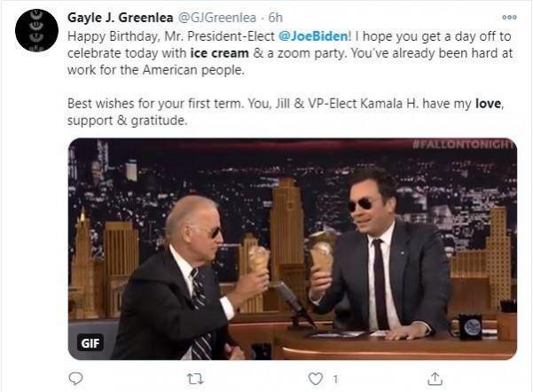
Task: Click the bold 'love' word in tweet
Action: point(489,104)
